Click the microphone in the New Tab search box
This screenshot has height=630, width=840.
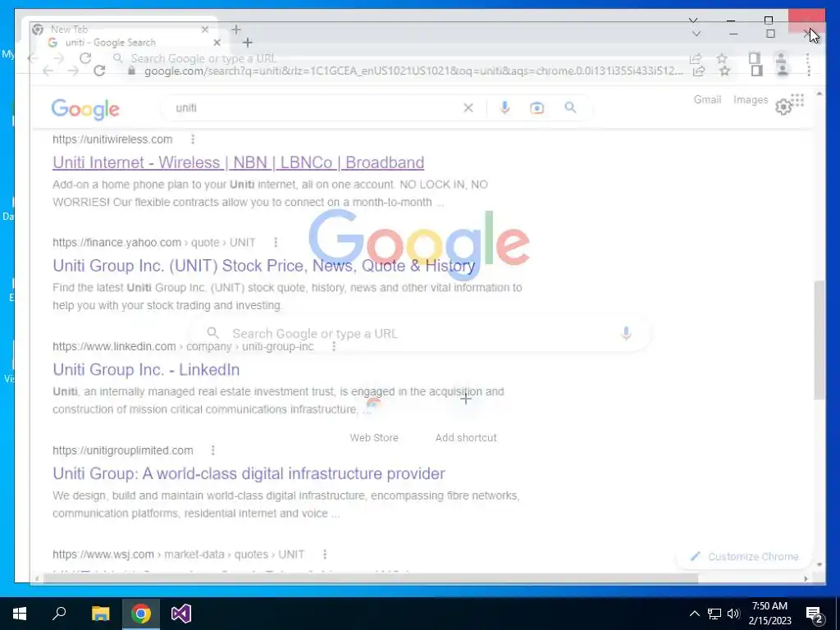click(x=626, y=333)
